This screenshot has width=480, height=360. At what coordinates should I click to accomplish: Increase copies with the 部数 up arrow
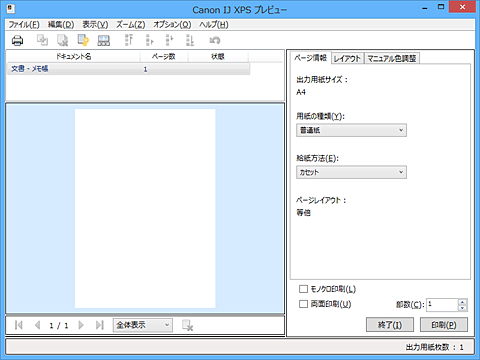462,302
